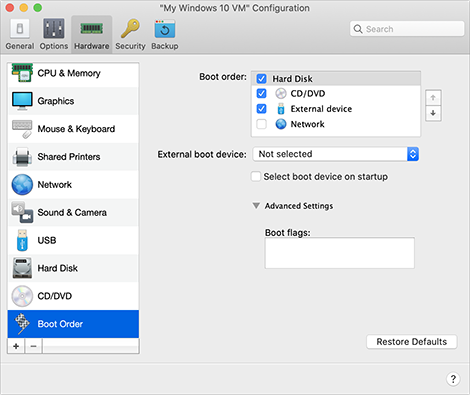
Task: Click the Advanced Settings label
Action: pos(299,206)
